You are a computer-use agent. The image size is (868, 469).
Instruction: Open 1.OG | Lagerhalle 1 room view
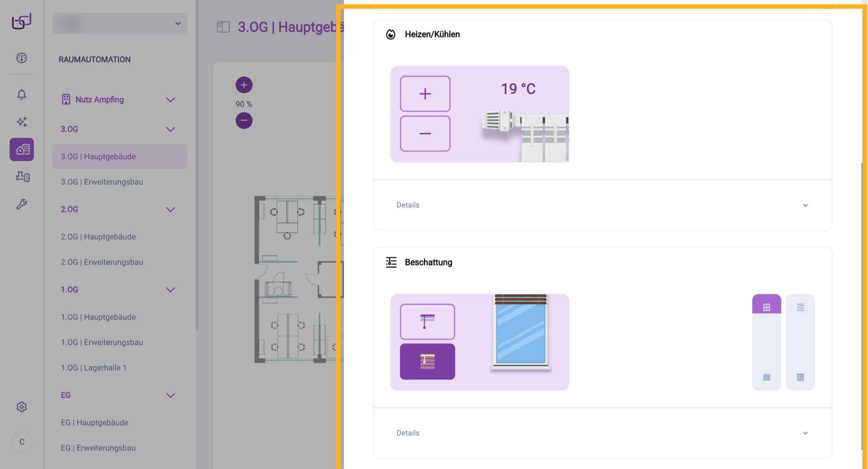click(94, 368)
